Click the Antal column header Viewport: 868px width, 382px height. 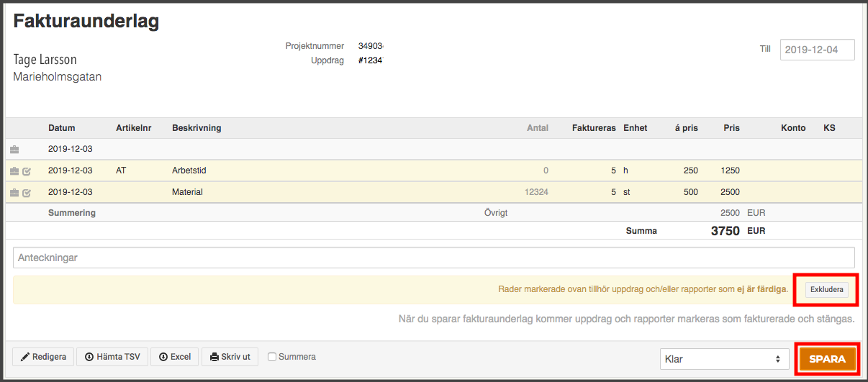point(537,128)
